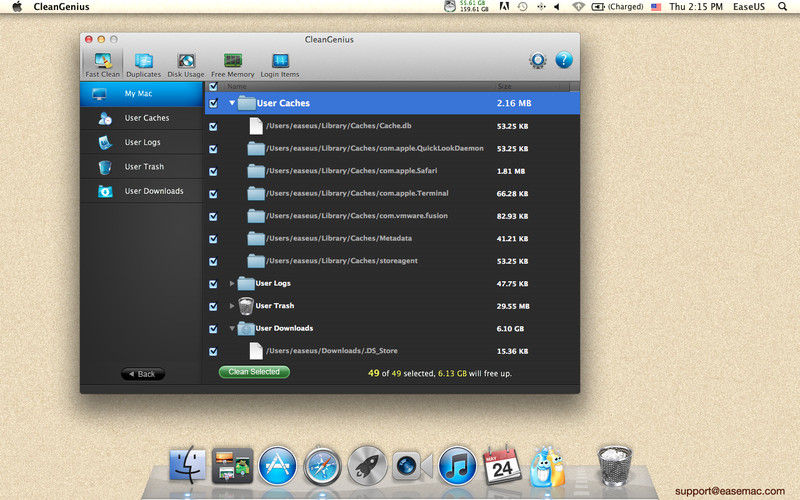The width and height of the screenshot is (800, 500).
Task: Open Calendar icon showing 24
Action: pyautogui.click(x=502, y=465)
